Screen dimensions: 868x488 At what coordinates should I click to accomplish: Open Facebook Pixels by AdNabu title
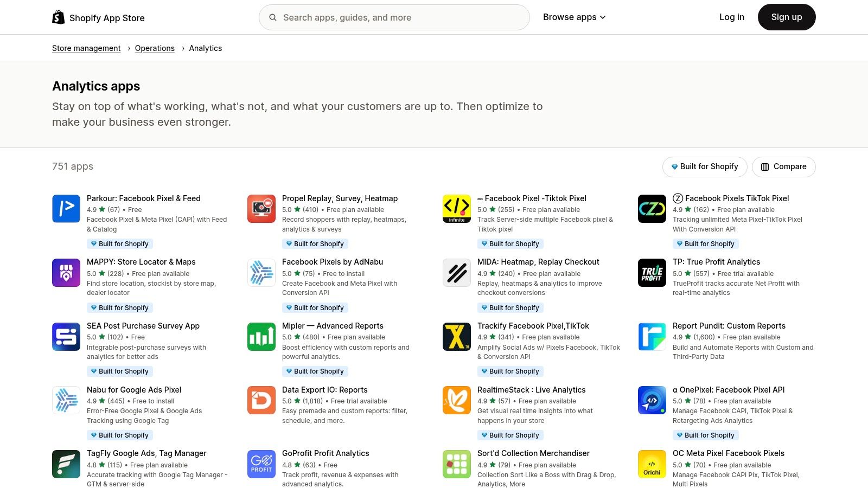(333, 262)
